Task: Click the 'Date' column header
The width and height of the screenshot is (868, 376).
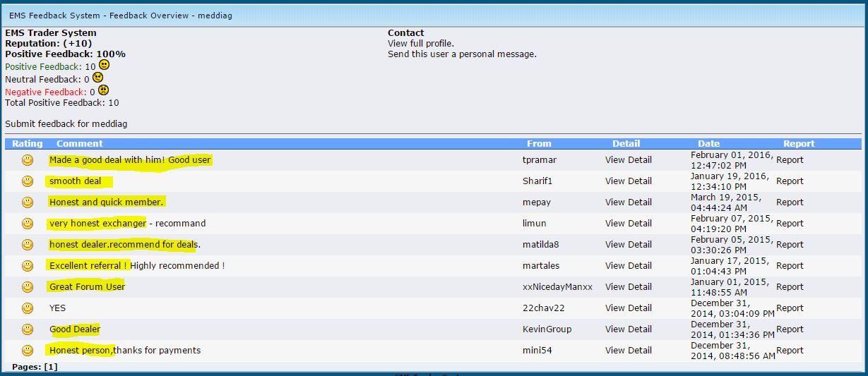Action: [x=708, y=144]
